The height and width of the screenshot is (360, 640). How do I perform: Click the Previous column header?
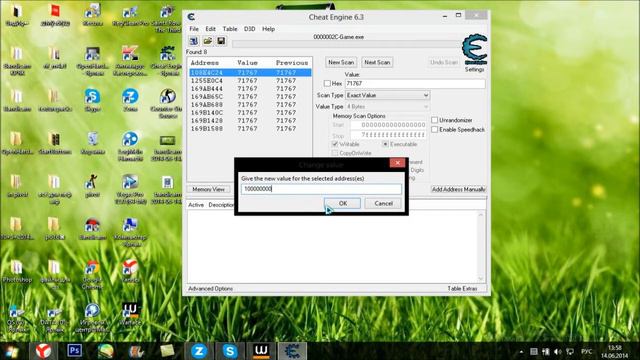[292, 63]
